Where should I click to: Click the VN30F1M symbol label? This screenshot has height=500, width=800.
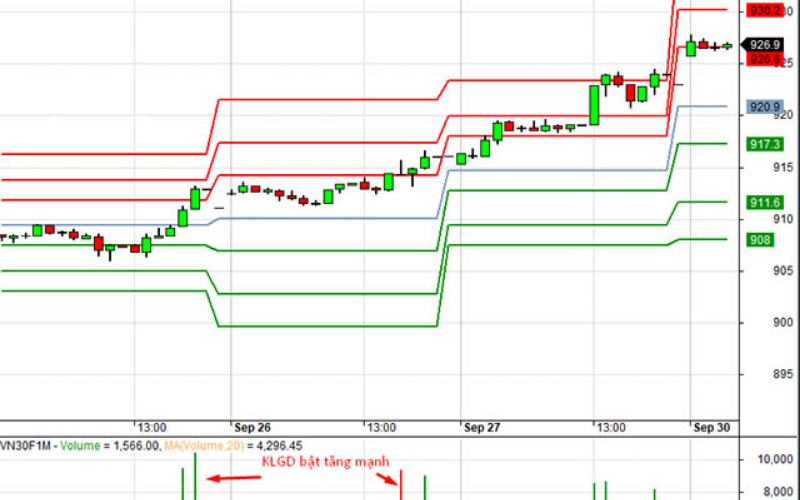(26, 446)
